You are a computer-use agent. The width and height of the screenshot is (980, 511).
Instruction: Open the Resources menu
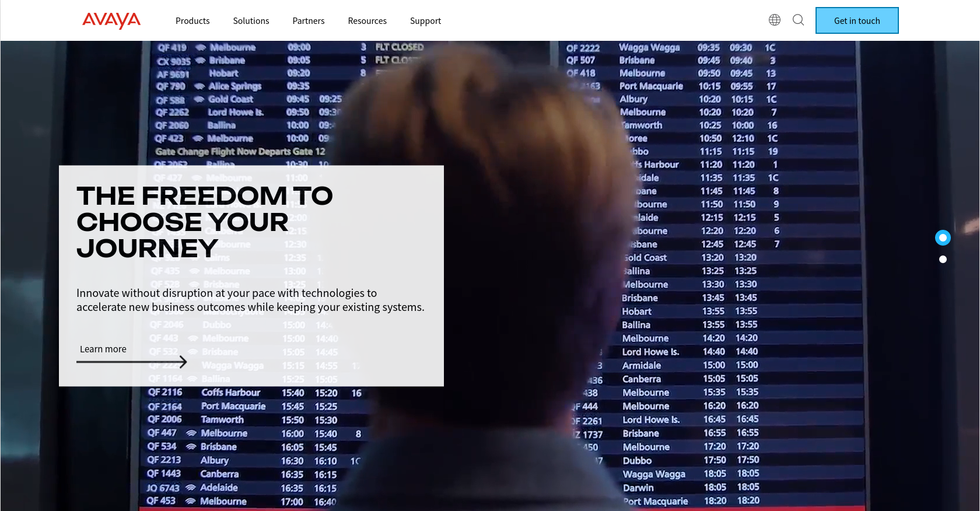point(367,21)
